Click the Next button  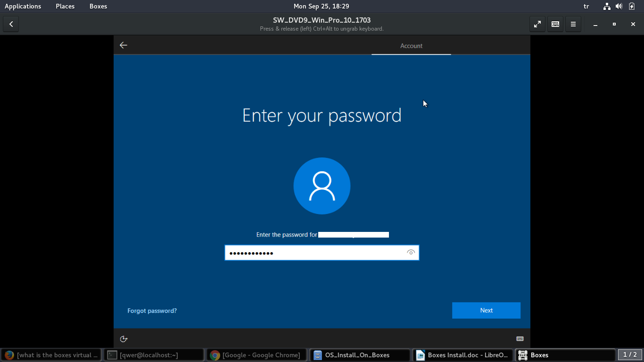[486, 310]
